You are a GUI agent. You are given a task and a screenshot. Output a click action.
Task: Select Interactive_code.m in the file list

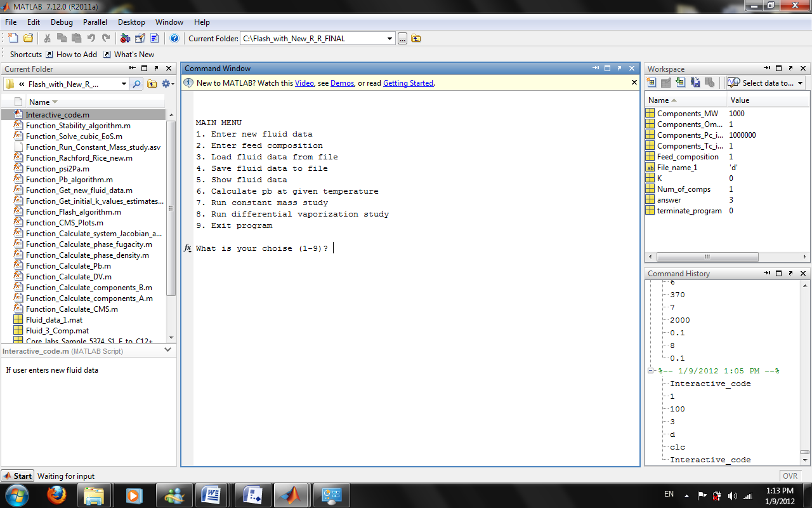pos(83,115)
